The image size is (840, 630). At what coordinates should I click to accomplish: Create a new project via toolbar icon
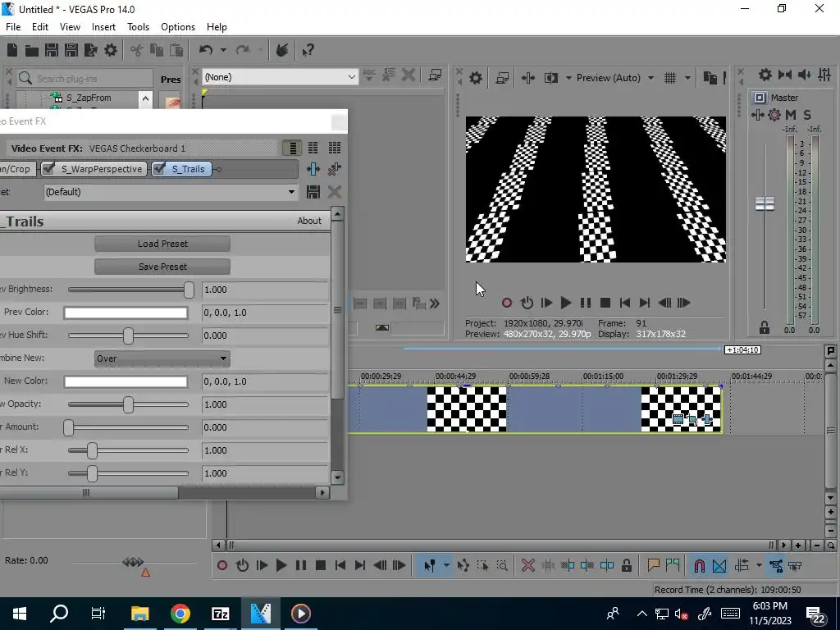coord(12,50)
